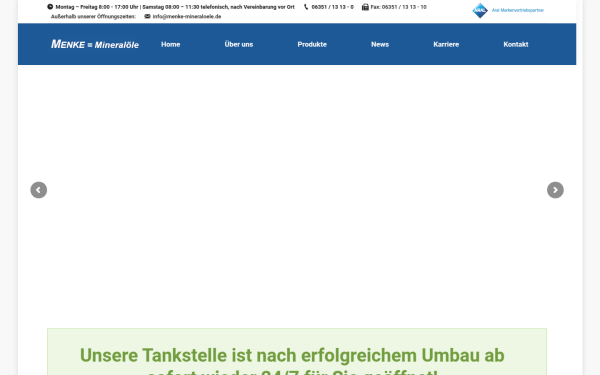Screen dimensions: 600x375
Task: Click the 'Unsere Tankstelle ist nach erfolgreichem Umbau' heading
Action: pos(292,360)
